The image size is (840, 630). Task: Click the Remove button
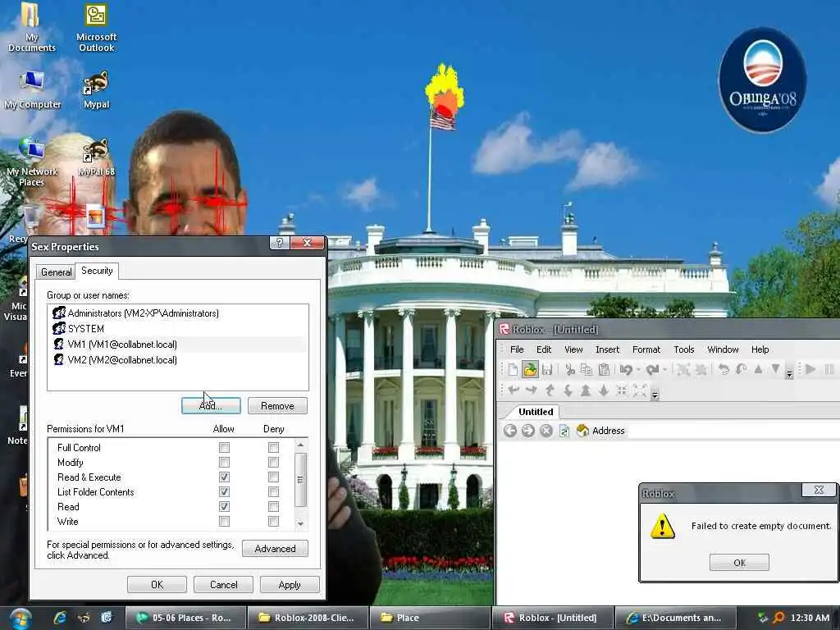pyautogui.click(x=277, y=406)
